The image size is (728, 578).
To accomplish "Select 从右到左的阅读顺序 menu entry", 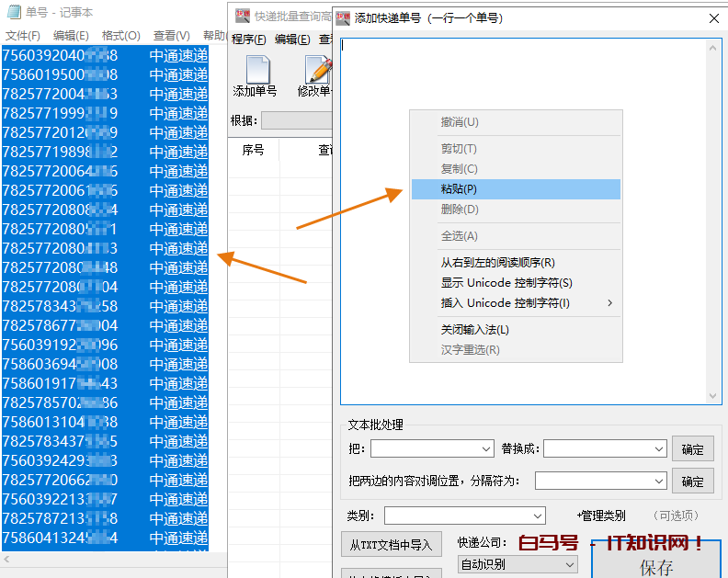I will [x=498, y=263].
